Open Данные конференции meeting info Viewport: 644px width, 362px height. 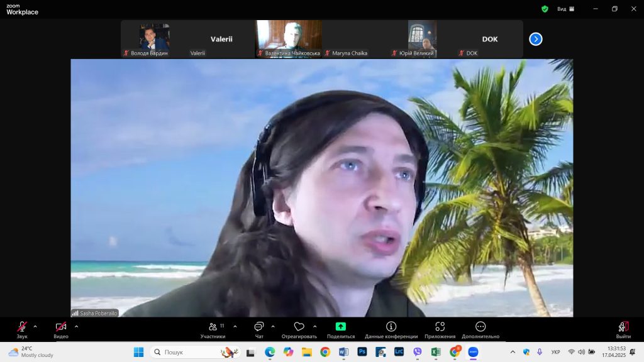tap(391, 327)
